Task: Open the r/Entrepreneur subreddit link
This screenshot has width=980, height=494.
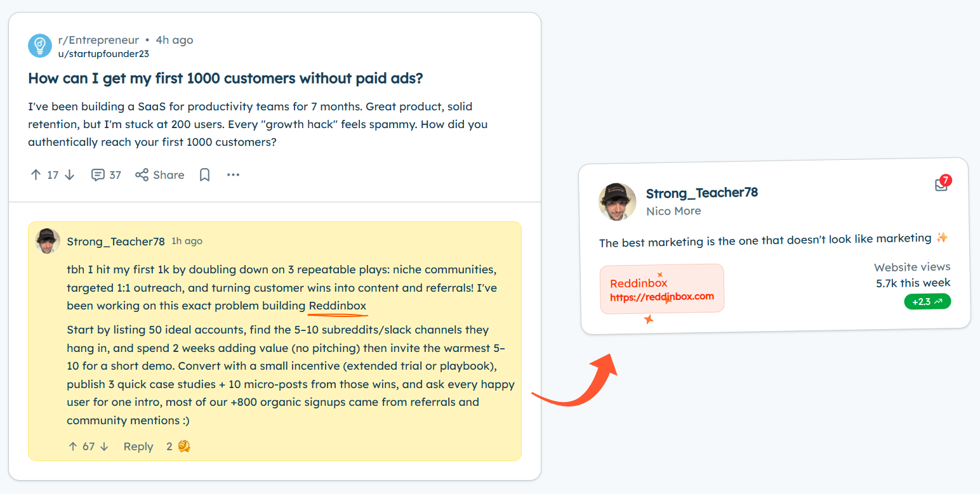Action: click(x=98, y=40)
